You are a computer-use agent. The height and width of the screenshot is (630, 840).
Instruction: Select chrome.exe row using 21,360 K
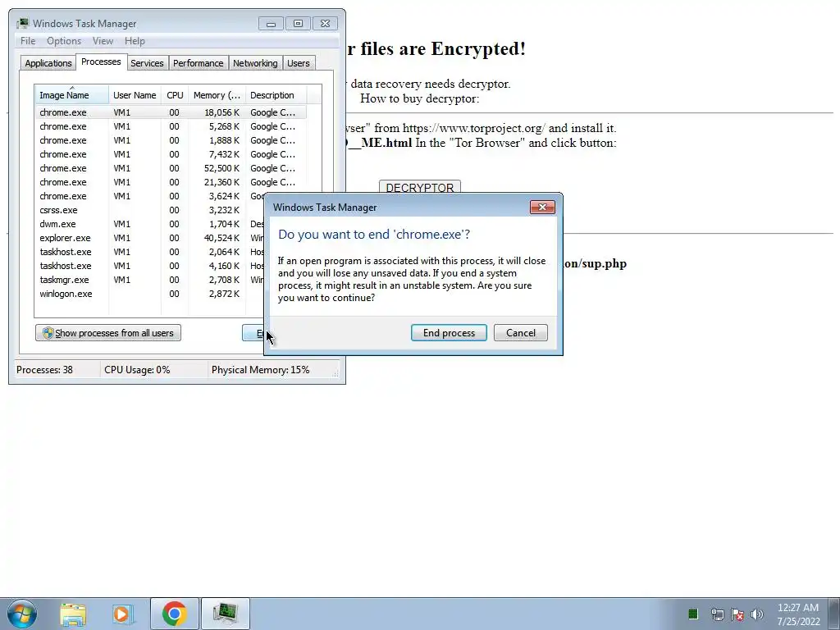click(171, 182)
